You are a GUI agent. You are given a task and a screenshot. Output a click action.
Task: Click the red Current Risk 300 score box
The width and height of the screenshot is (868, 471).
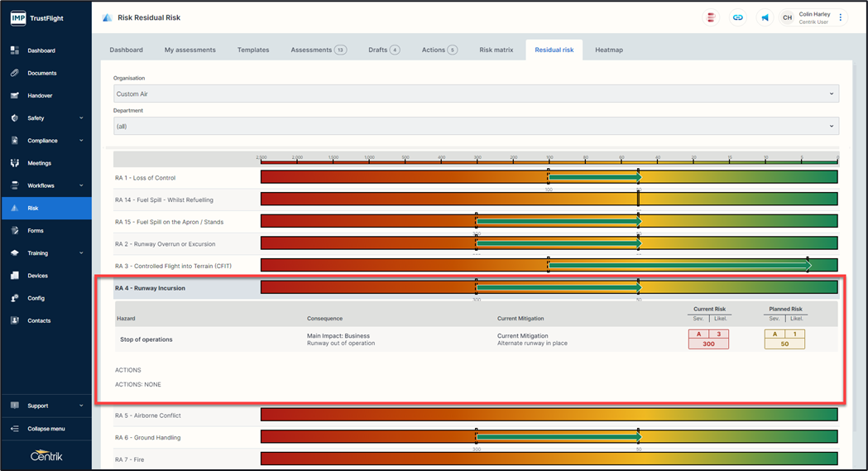708,339
